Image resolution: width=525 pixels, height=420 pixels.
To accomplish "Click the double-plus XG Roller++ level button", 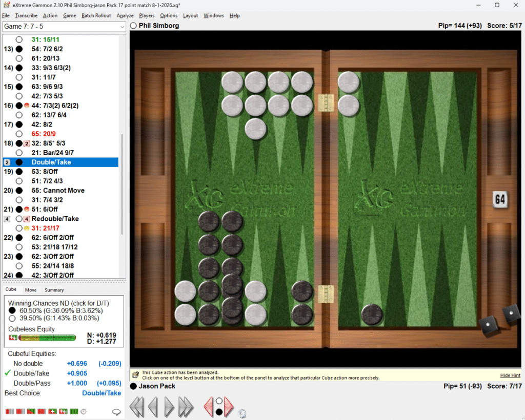I will pyautogui.click(x=63, y=411).
